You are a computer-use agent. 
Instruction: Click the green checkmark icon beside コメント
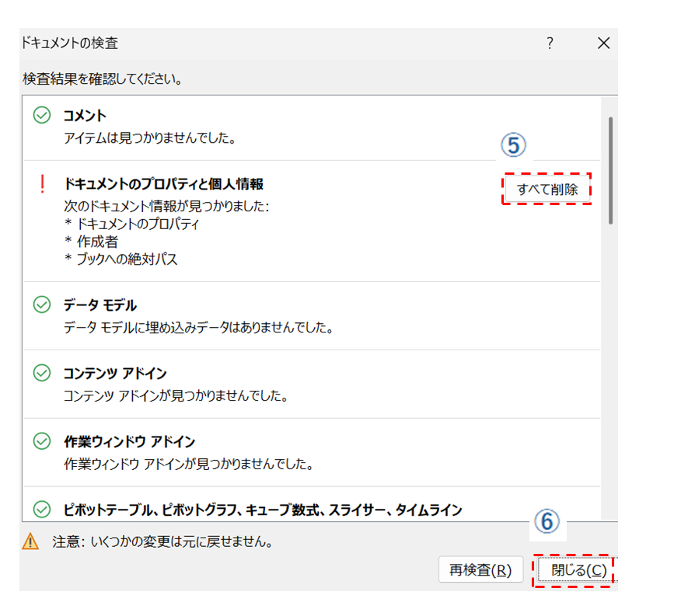click(42, 116)
